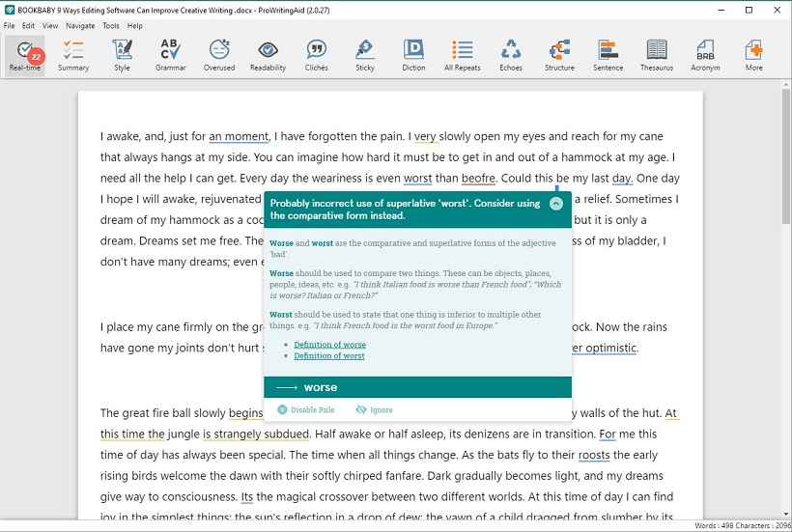Click the underlined 'For' in 'For me this'

click(x=608, y=434)
